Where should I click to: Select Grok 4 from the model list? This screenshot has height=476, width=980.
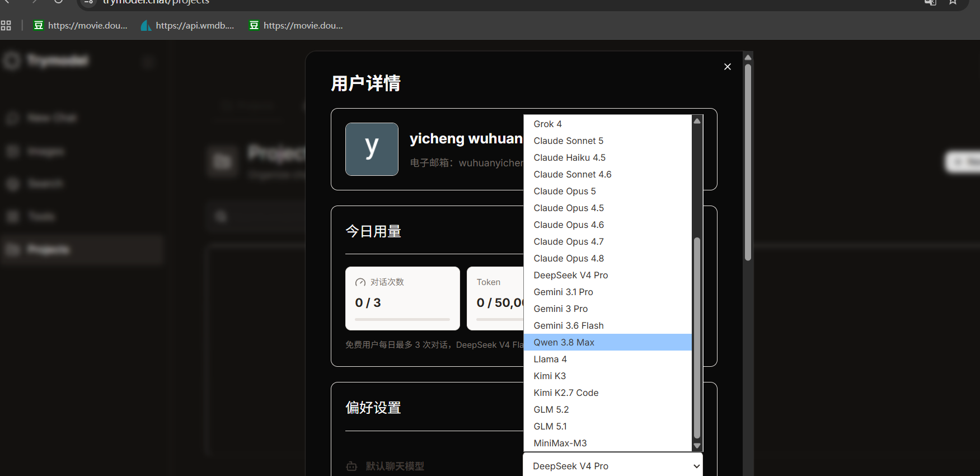[x=608, y=124]
